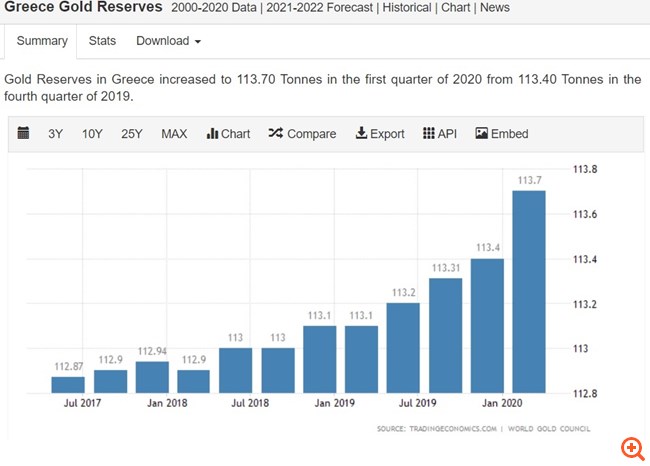
Task: Select the 10Y time range
Action: pos(92,133)
